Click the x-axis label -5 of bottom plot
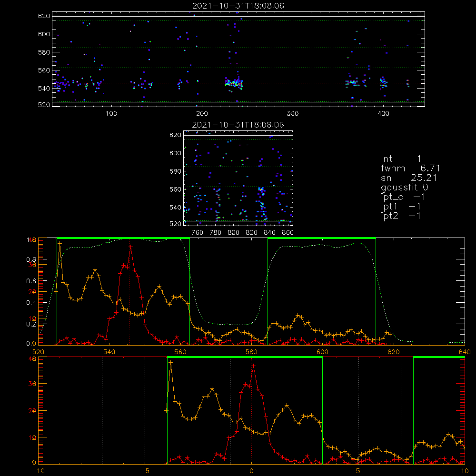476x476 pixels. click(145, 471)
